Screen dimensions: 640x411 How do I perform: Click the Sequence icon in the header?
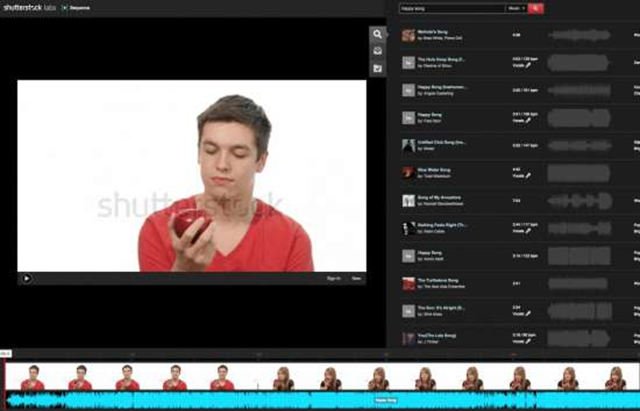coord(64,8)
